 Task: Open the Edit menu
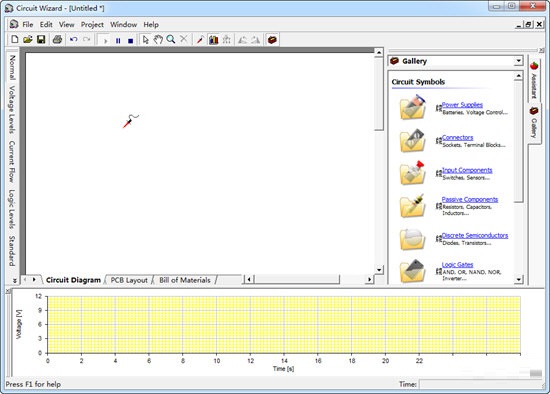click(x=46, y=25)
